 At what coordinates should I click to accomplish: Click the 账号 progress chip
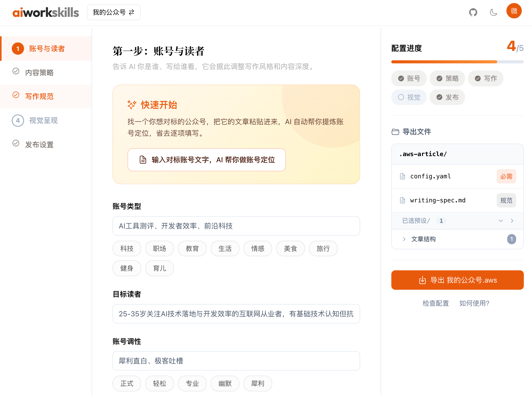[x=409, y=78]
